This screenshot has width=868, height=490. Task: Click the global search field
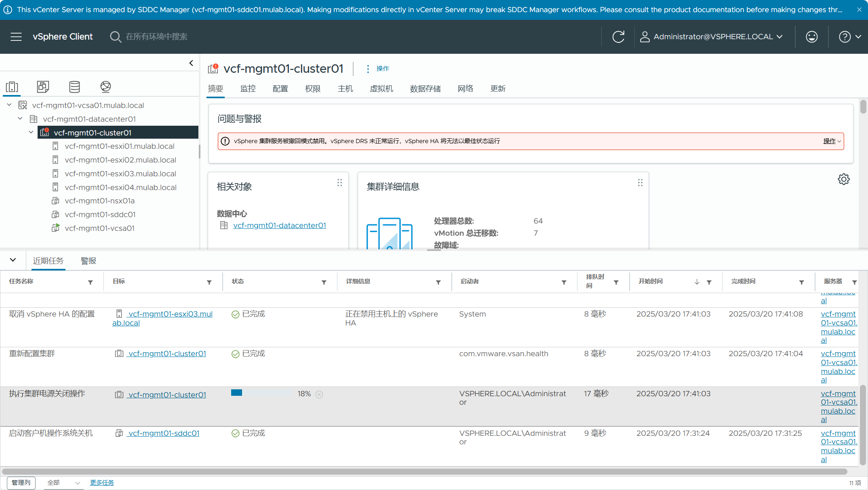pyautogui.click(x=156, y=37)
